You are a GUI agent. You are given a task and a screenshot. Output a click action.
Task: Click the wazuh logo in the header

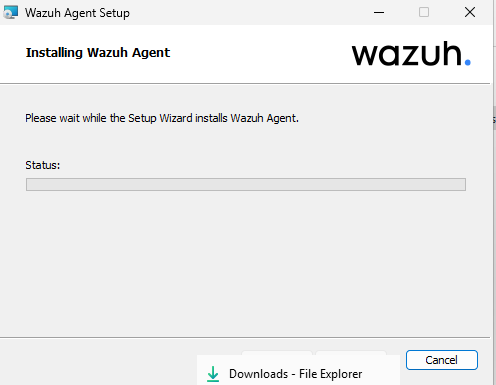(x=411, y=53)
